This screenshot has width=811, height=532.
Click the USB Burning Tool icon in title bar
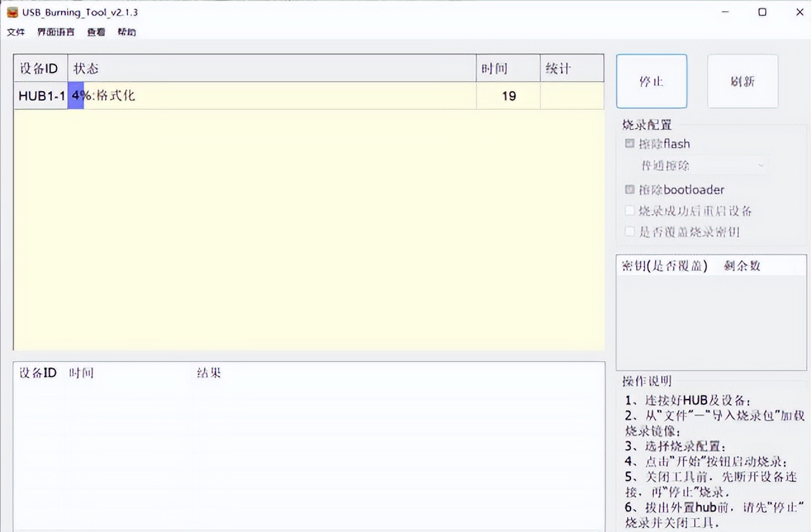point(13,12)
